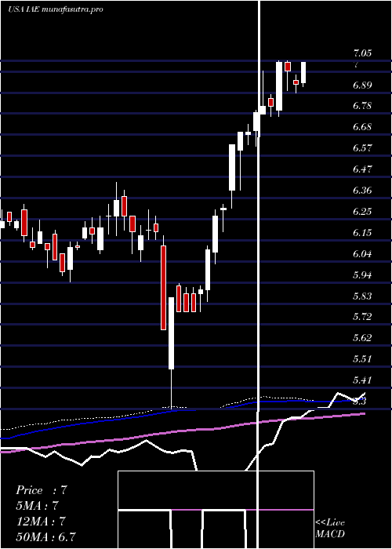The width and height of the screenshot is (392, 549).
Task: Click the '50MA : 6.7' readout
Action: (45, 536)
